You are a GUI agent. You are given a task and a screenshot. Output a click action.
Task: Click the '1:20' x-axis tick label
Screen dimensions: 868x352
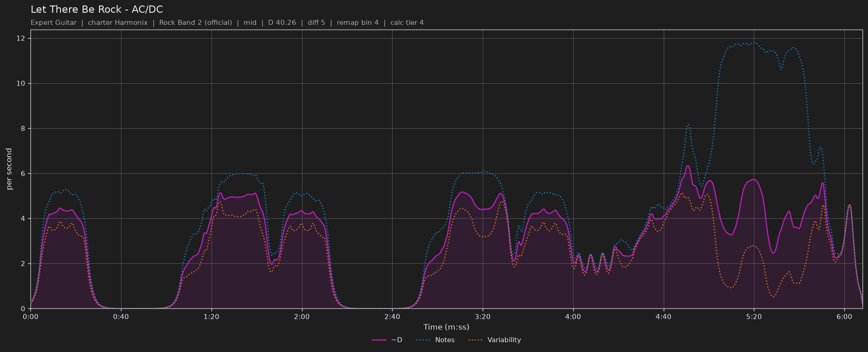pos(212,317)
